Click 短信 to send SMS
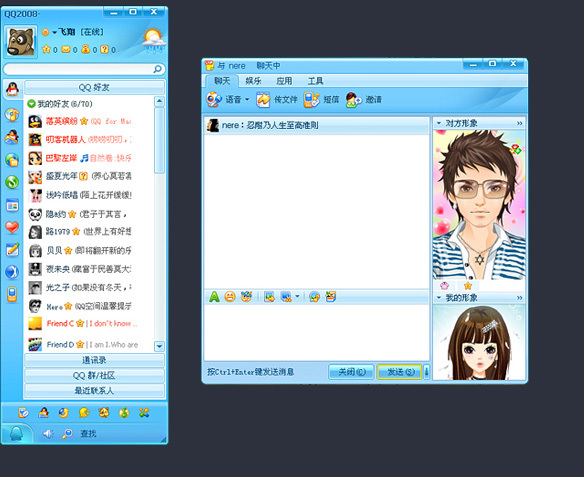Image resolution: width=584 pixels, height=477 pixels. pos(321,99)
